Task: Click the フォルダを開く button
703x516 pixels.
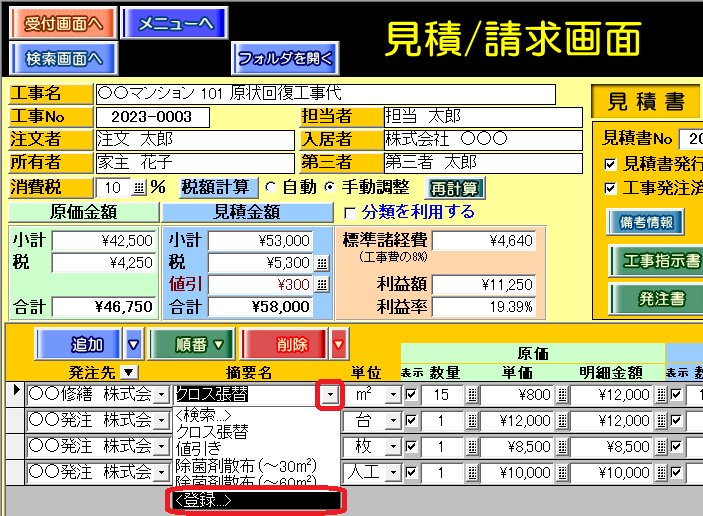Action: [x=284, y=58]
